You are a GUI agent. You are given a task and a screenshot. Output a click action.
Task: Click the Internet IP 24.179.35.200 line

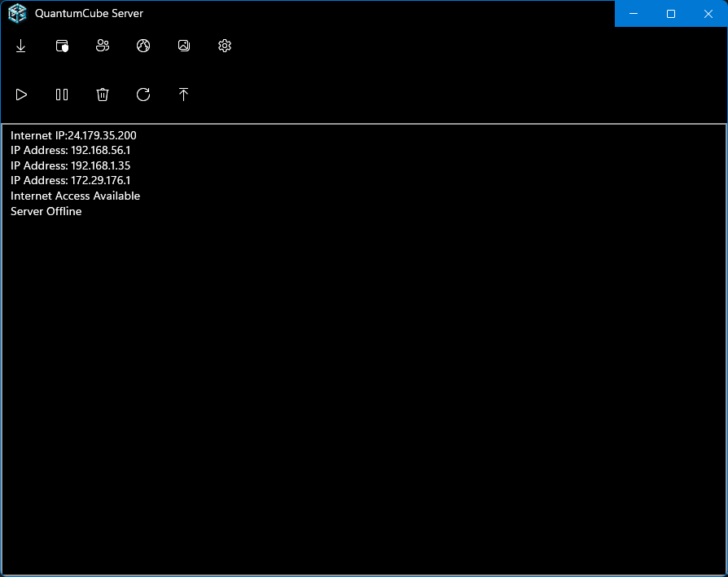coord(73,135)
